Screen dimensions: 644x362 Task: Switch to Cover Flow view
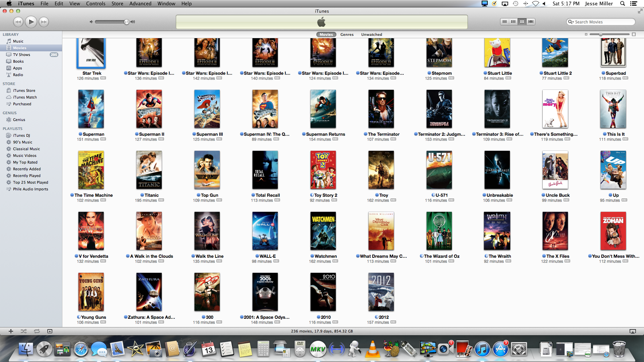coord(531,22)
